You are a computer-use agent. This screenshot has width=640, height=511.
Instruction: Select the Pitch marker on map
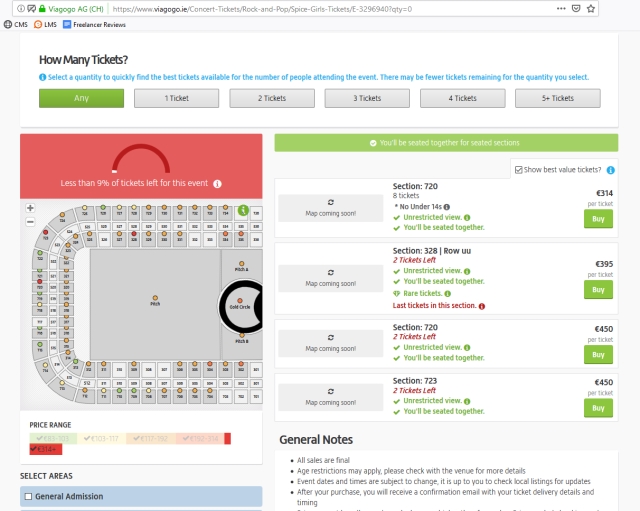point(155,298)
